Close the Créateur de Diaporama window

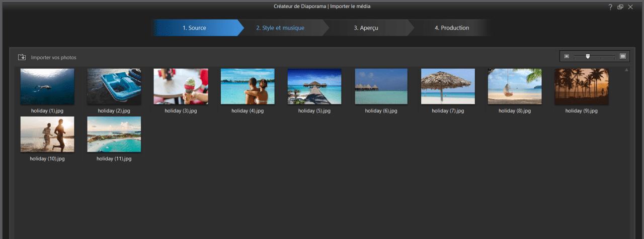click(630, 7)
